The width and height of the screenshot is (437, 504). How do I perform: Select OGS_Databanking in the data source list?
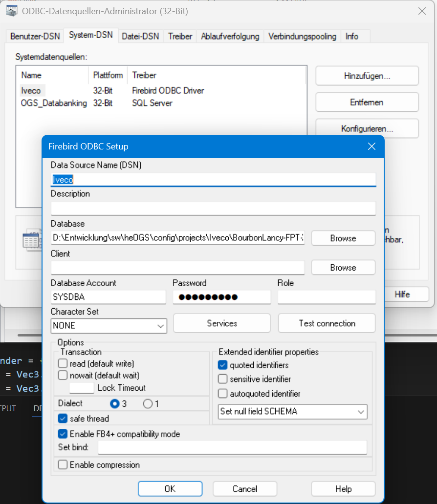(x=54, y=103)
